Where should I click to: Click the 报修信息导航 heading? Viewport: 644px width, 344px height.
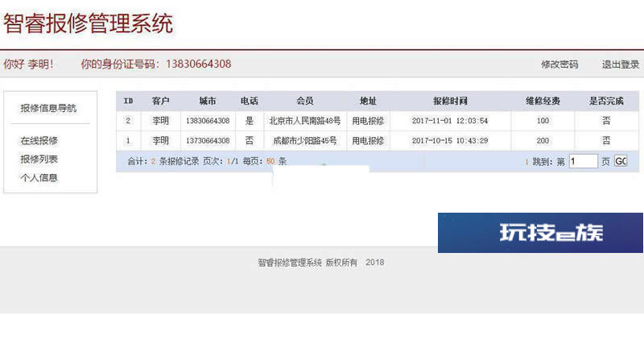(x=48, y=108)
